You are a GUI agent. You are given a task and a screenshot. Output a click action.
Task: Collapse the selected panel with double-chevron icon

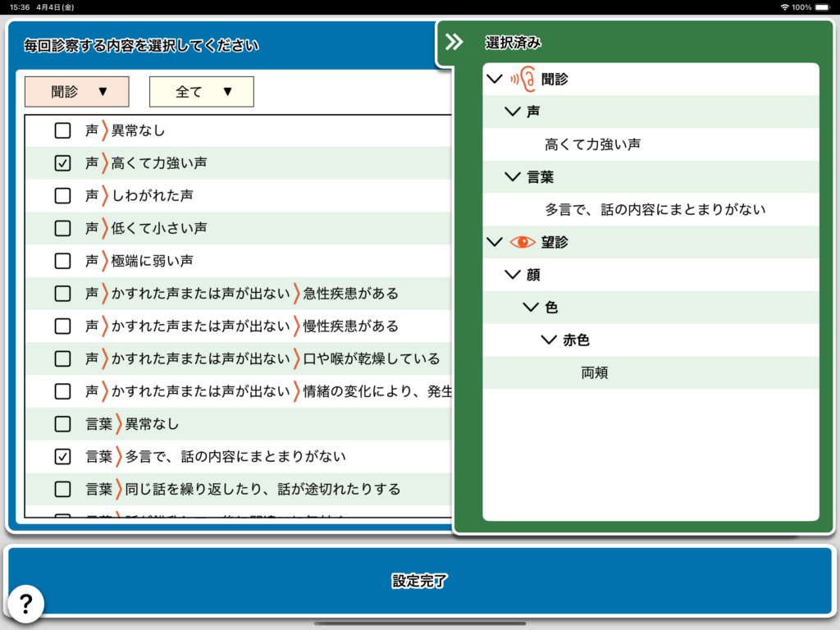[454, 43]
